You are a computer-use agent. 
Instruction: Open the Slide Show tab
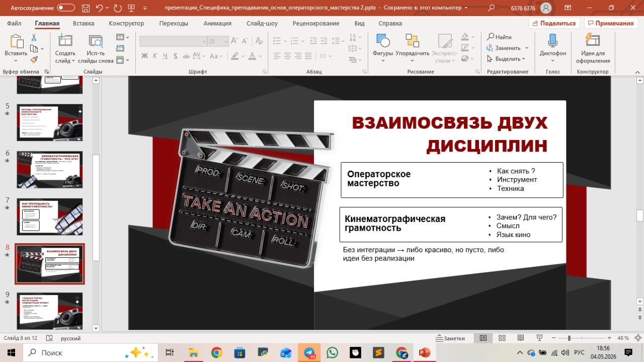(262, 23)
